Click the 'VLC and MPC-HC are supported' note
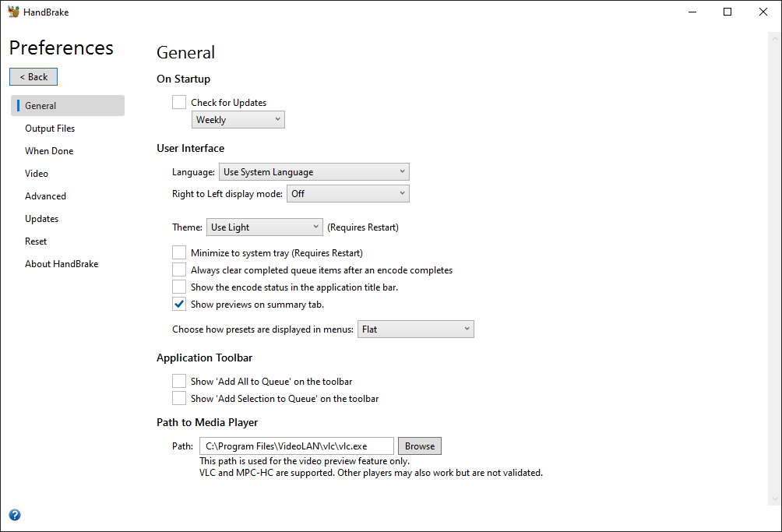 coord(371,473)
